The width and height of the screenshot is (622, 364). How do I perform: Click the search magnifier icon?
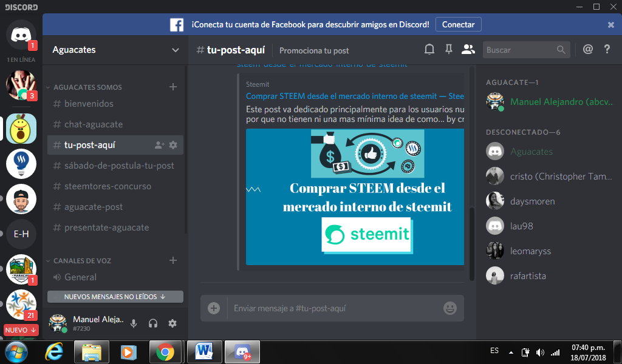[x=561, y=50]
